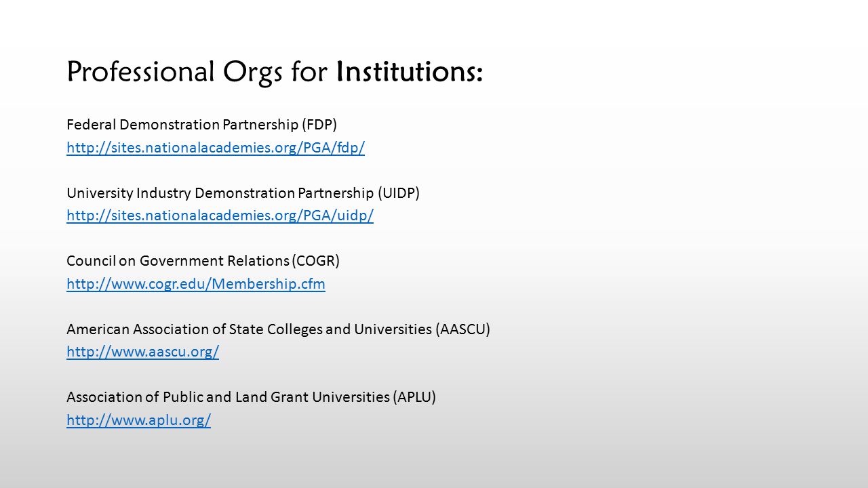
Task: Click the word 'Federal' in the first entry
Action: 92,125
